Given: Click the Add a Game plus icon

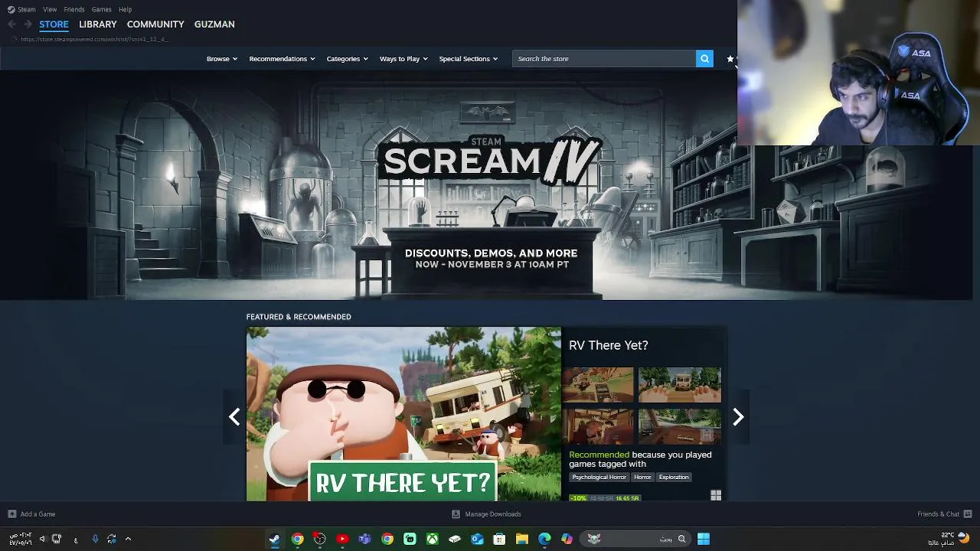Looking at the screenshot, I should point(11,514).
